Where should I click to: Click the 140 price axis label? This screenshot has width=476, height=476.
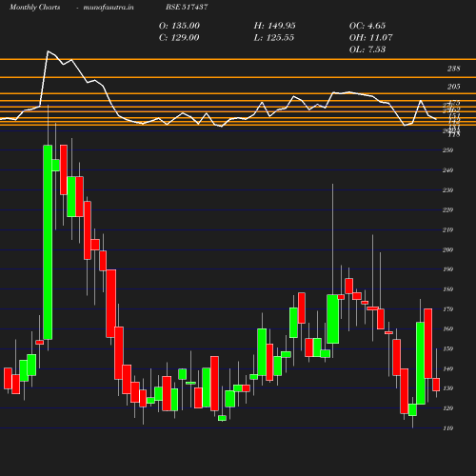click(447, 369)
